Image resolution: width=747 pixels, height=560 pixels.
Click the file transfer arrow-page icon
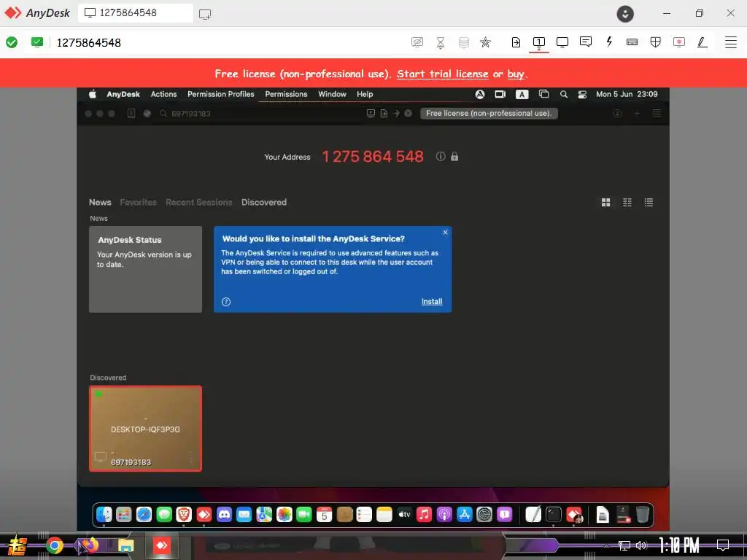tap(516, 42)
